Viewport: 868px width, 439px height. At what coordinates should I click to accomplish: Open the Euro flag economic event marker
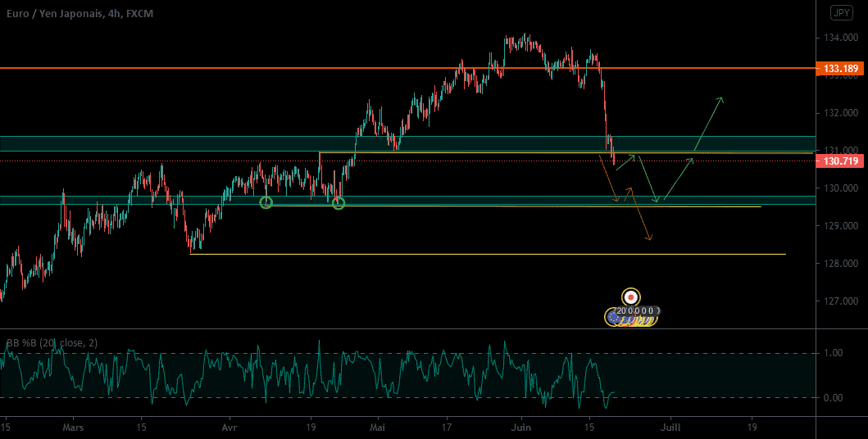point(613,317)
